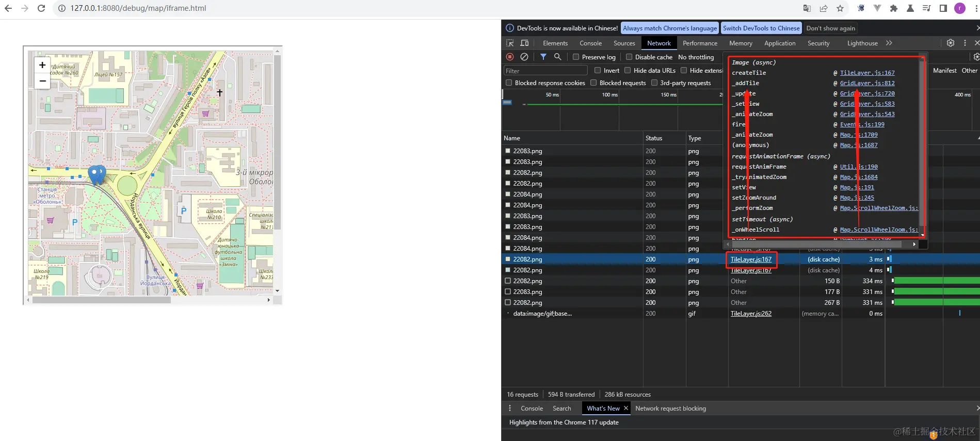Activate the DevTools inspect element picker
Image resolution: width=980 pixels, height=441 pixels.
(510, 43)
